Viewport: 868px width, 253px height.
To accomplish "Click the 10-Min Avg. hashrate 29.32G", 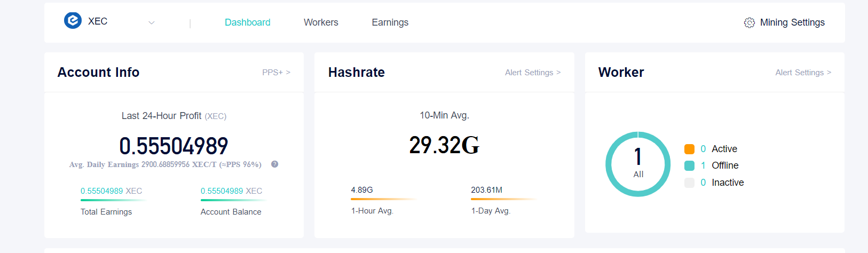I will (444, 145).
